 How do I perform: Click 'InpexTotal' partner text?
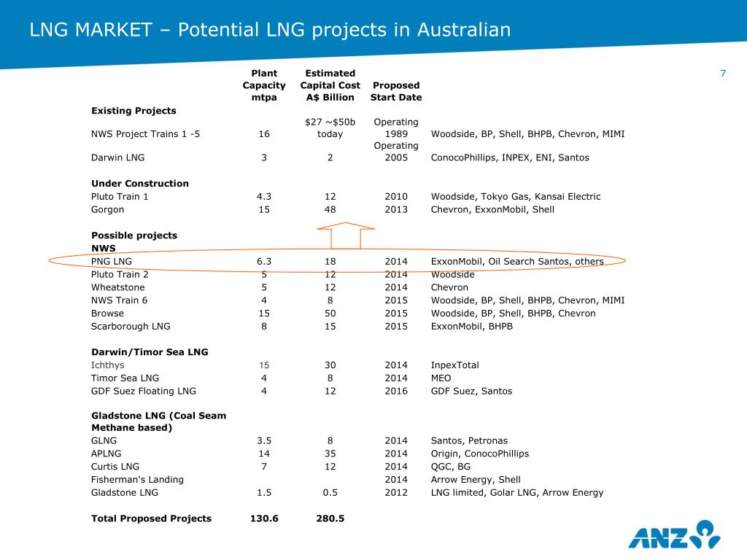tap(455, 365)
